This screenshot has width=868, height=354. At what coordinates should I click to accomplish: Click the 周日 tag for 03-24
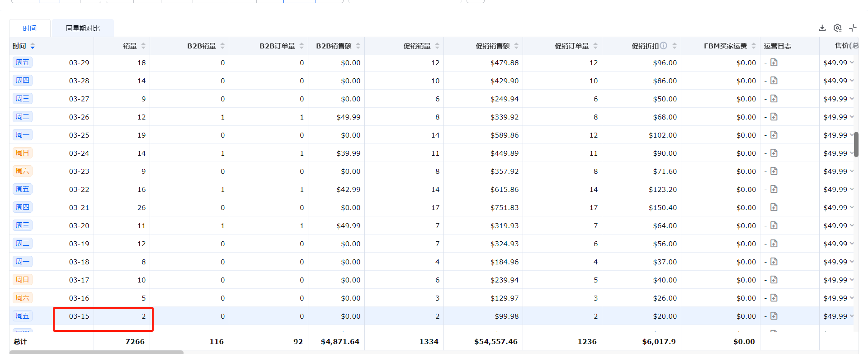(x=23, y=153)
